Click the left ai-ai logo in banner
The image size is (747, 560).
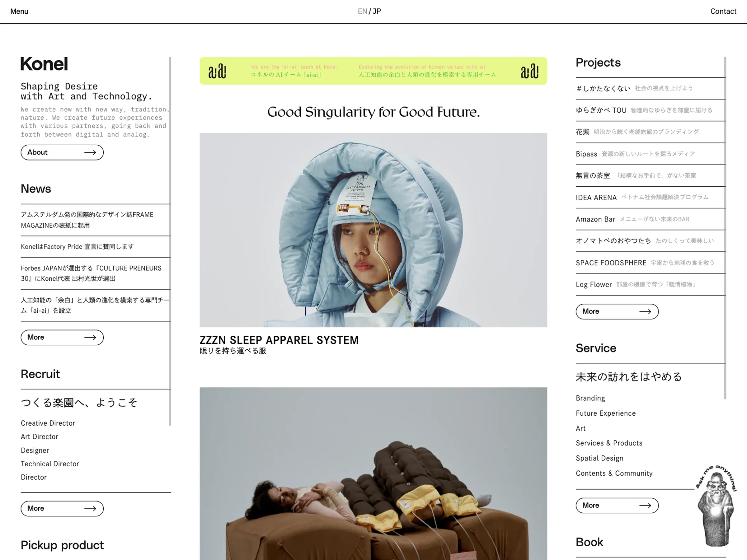coord(217,71)
